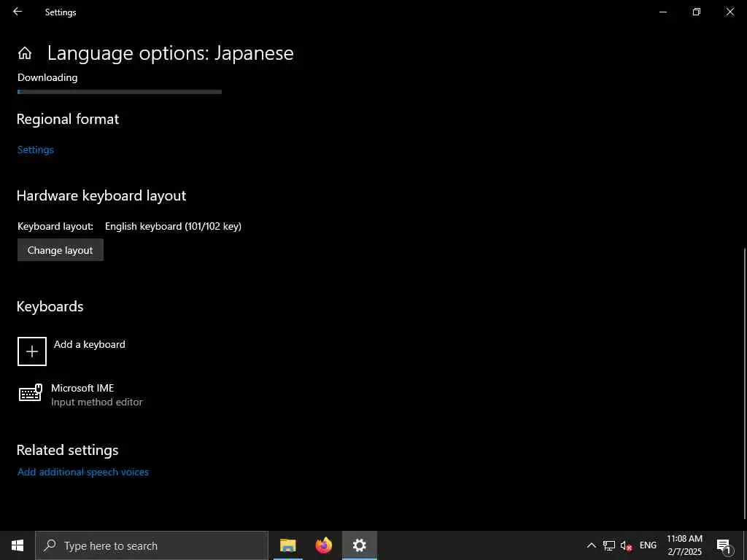This screenshot has width=747, height=560.
Task: Minimize the Settings window
Action: coord(662,12)
